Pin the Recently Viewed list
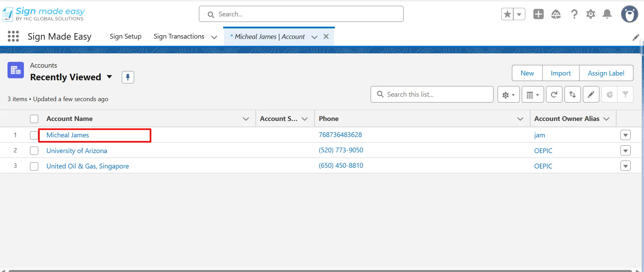 [128, 77]
